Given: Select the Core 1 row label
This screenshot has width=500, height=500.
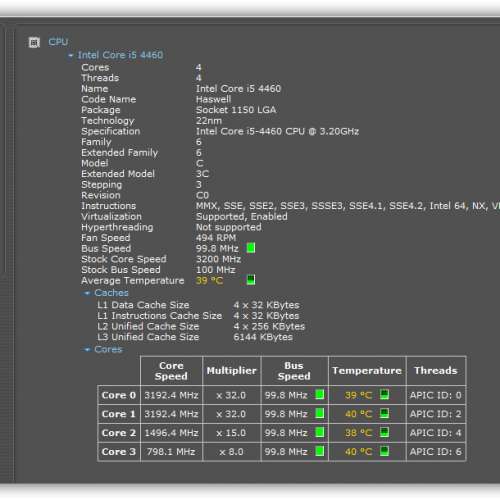Looking at the screenshot, I should (x=119, y=414).
